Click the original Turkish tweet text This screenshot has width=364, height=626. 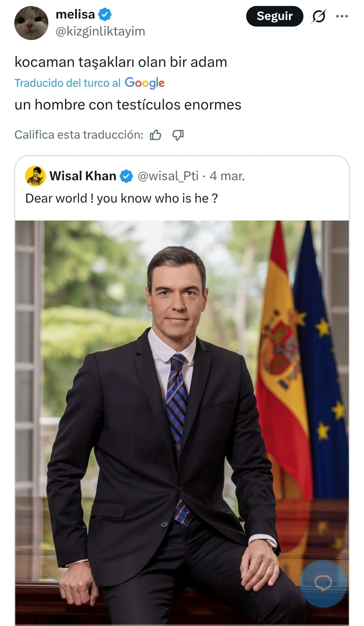pos(121,62)
